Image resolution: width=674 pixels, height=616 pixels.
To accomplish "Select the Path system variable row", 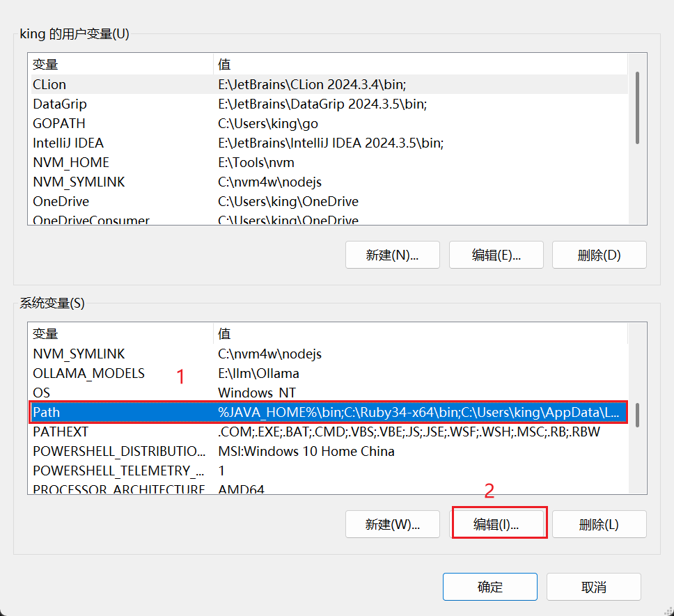I will click(x=327, y=412).
